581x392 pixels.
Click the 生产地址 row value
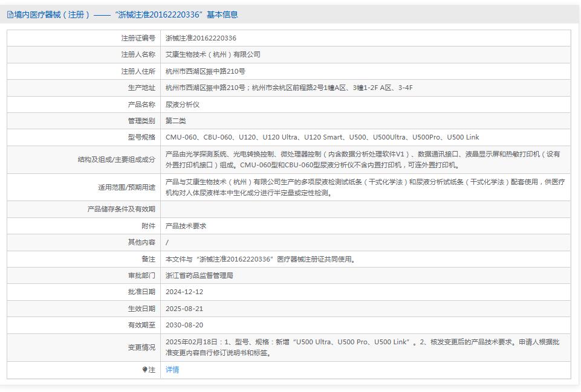click(284, 87)
